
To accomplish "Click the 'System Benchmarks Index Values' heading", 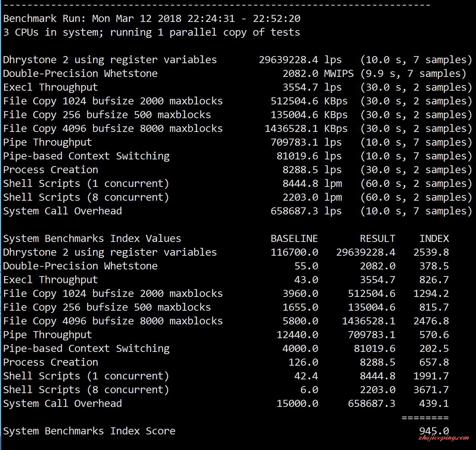I will (92, 239).
